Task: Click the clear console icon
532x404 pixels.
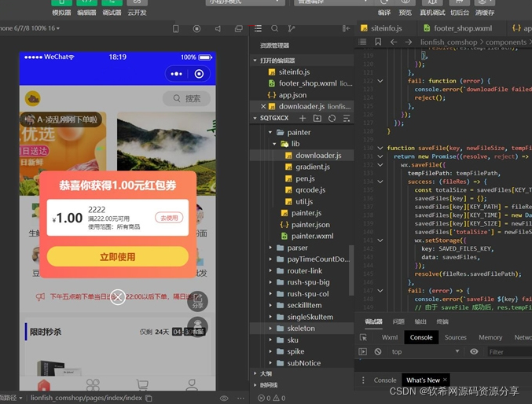Action: (378, 352)
